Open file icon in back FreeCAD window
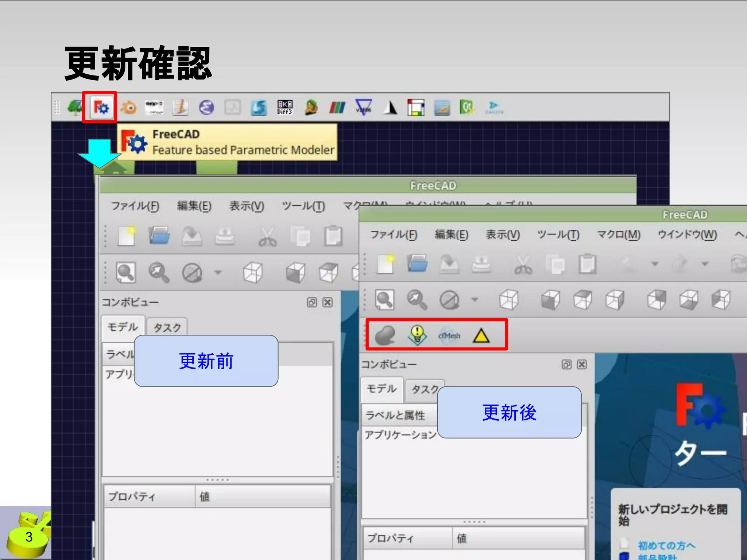The height and width of the screenshot is (560, 747). point(159,236)
